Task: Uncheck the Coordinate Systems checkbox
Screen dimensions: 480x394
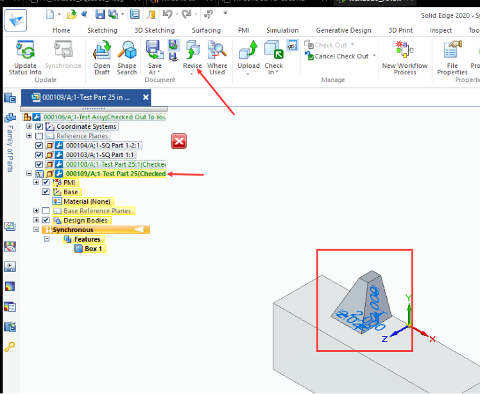Action: (x=39, y=127)
